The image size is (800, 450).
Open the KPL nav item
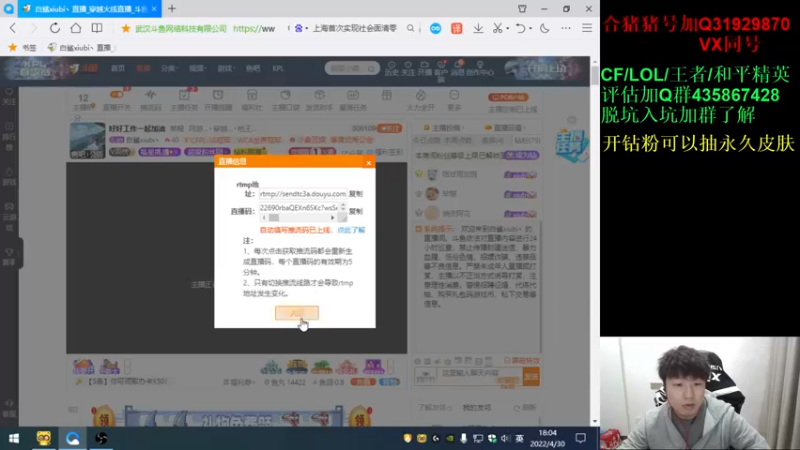[x=278, y=68]
